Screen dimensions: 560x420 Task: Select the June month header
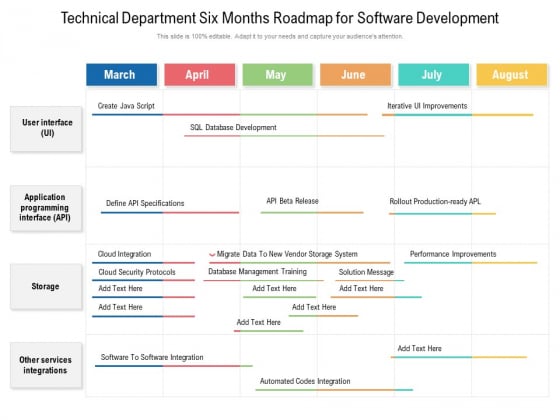(x=355, y=75)
